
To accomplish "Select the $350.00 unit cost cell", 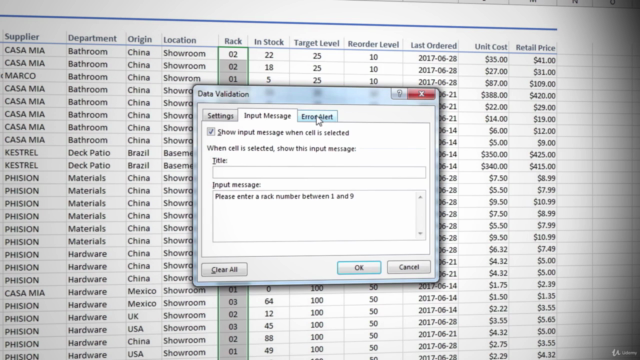I will point(494,155).
